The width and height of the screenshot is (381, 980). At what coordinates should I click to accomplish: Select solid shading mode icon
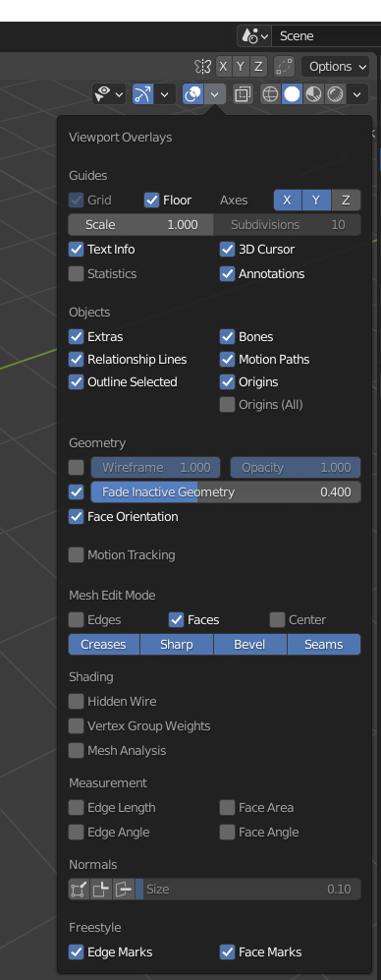292,94
